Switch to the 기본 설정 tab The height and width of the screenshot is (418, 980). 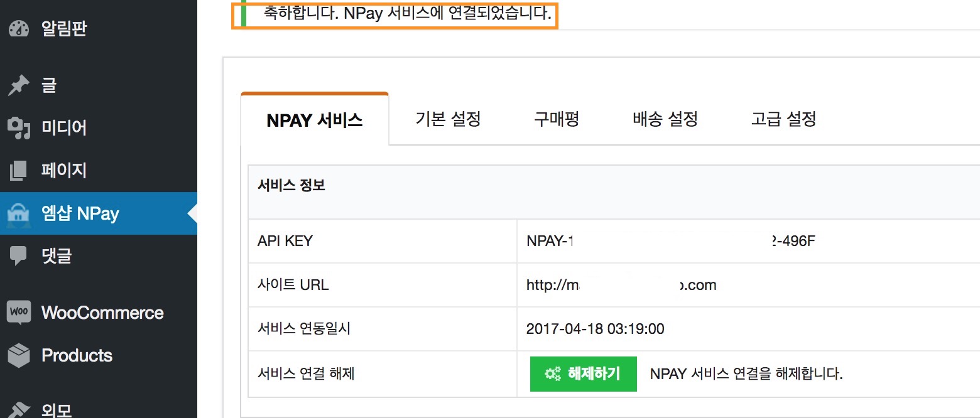pos(448,119)
